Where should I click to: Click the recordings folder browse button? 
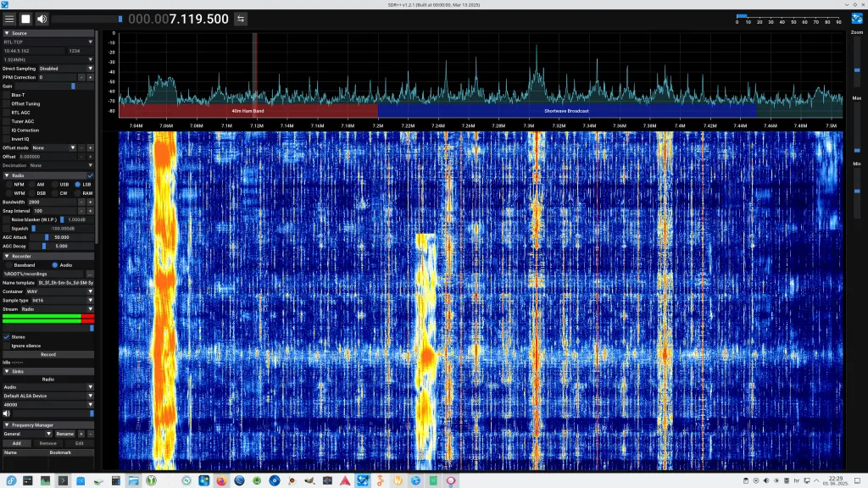(x=90, y=274)
